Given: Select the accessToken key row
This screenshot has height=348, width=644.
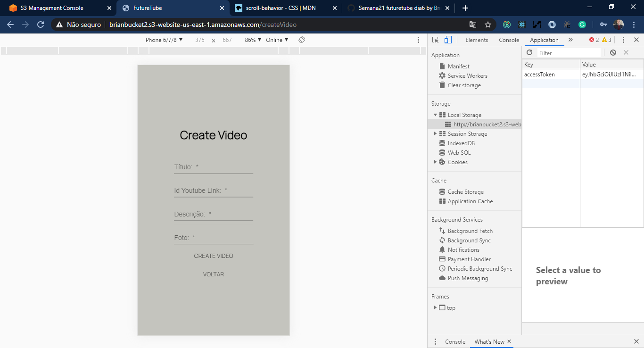Looking at the screenshot, I should click(583, 75).
